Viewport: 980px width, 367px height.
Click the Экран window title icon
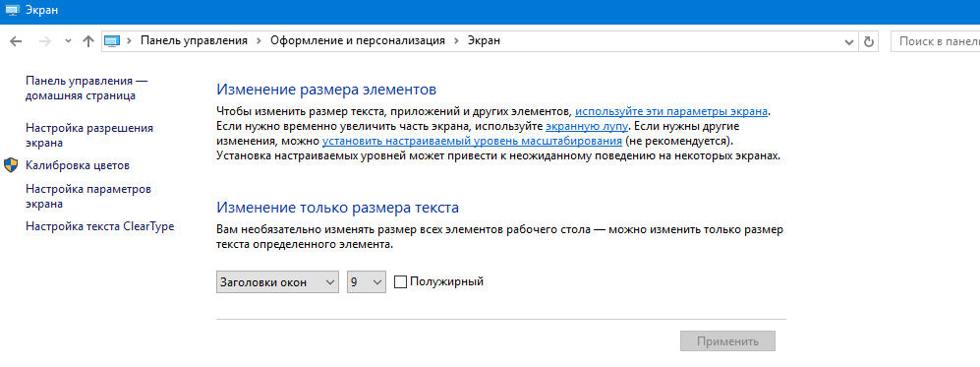[x=11, y=10]
